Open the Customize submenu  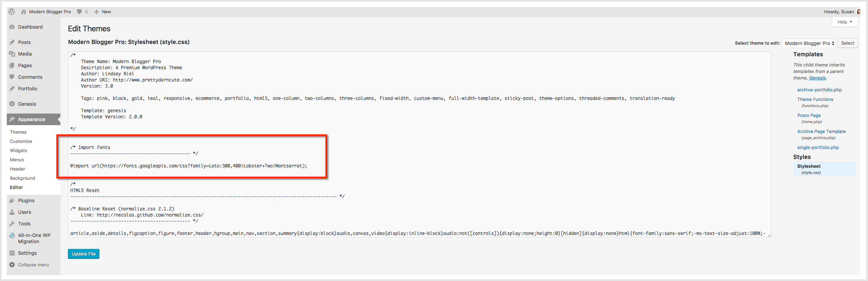[x=21, y=141]
